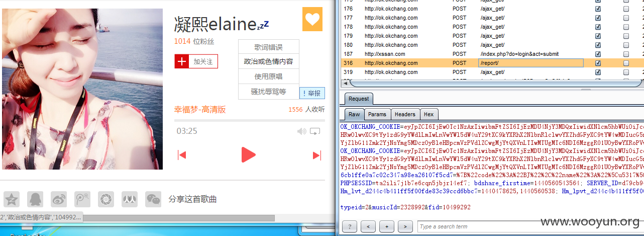Select request row 187 xssan.com

(492, 54)
